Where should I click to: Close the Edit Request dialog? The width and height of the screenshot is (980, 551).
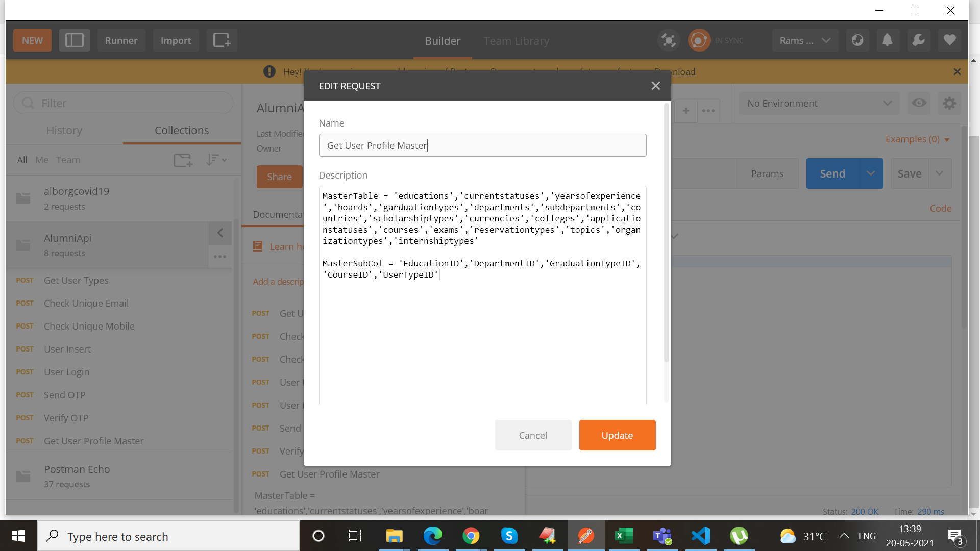[x=656, y=86]
